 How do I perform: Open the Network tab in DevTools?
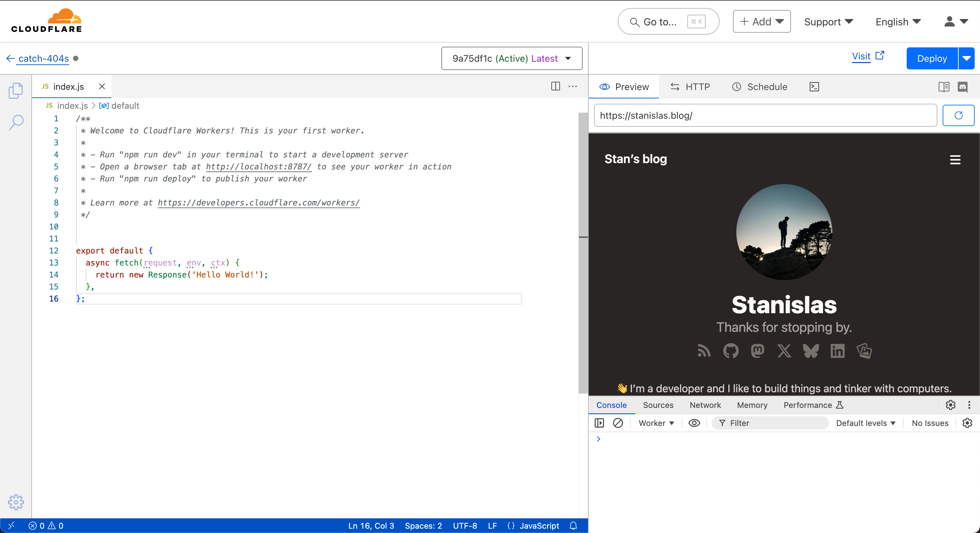click(705, 405)
